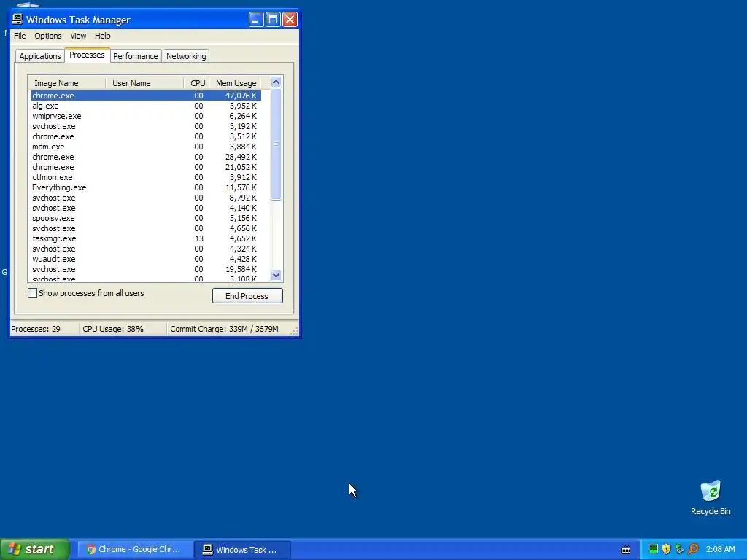
Task: Click the Chrome icon in the taskbar button
Action: click(x=90, y=550)
